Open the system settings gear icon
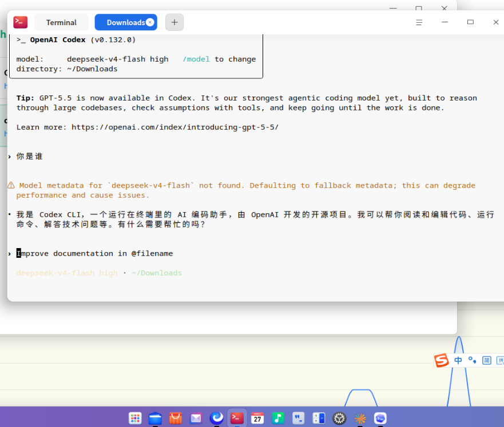Screen dimensions: 504x427 tap(339, 418)
